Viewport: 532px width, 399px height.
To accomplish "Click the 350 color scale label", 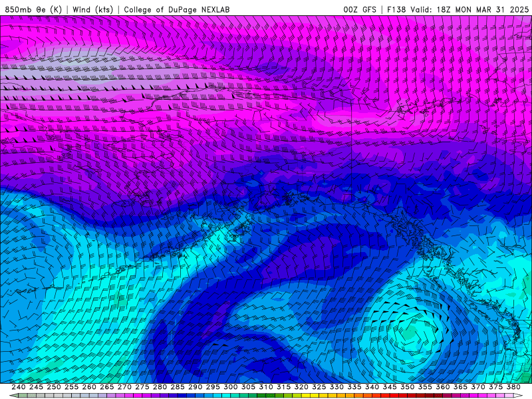I will [x=407, y=387].
